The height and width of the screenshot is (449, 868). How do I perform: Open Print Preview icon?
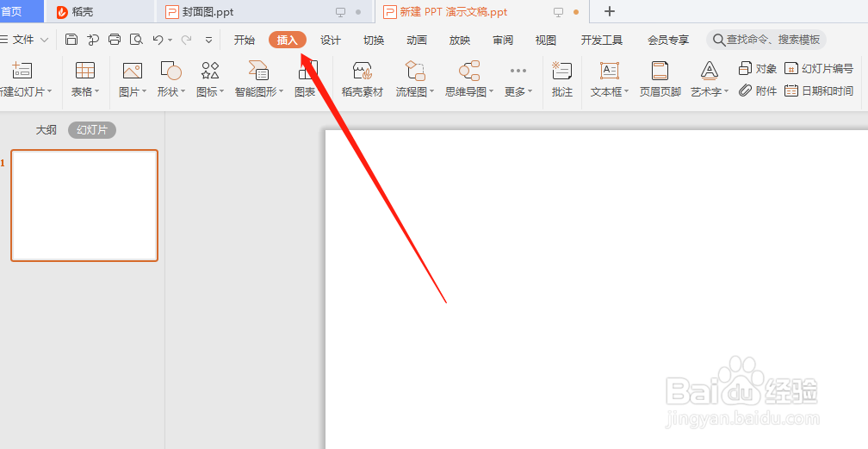[136, 40]
